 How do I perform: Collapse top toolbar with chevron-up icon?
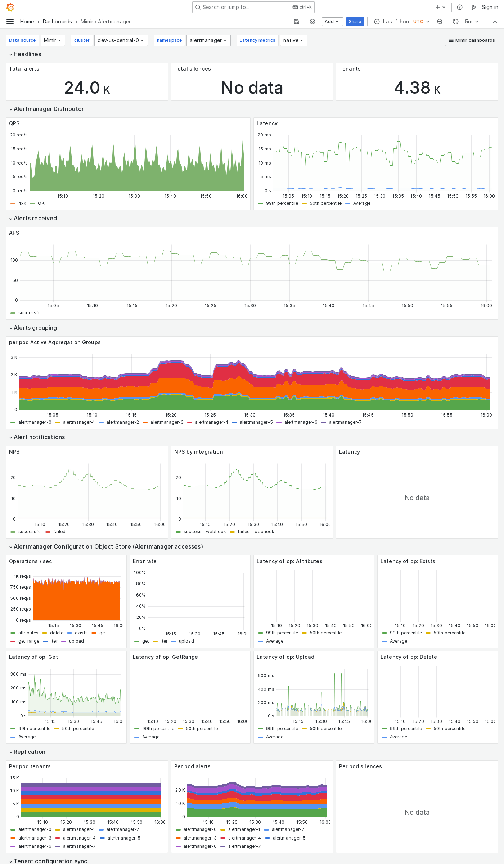click(495, 22)
